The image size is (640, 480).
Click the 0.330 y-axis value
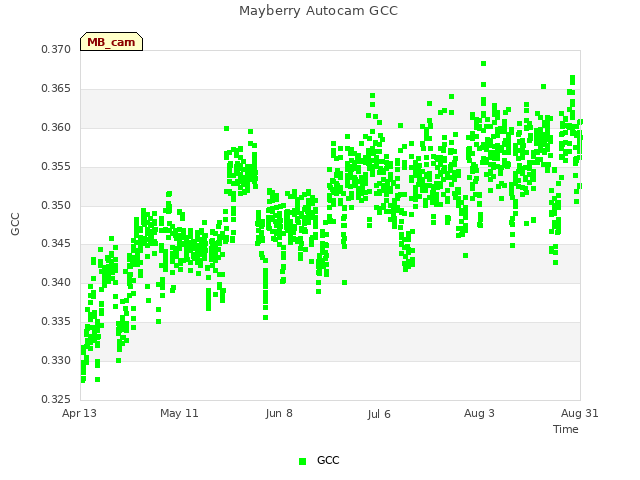point(56,360)
